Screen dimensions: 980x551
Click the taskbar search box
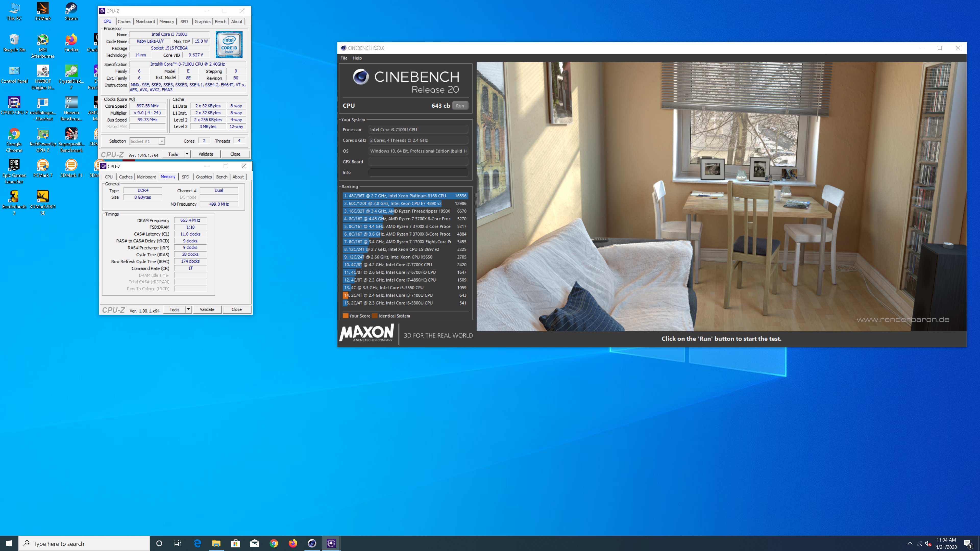[x=84, y=543]
